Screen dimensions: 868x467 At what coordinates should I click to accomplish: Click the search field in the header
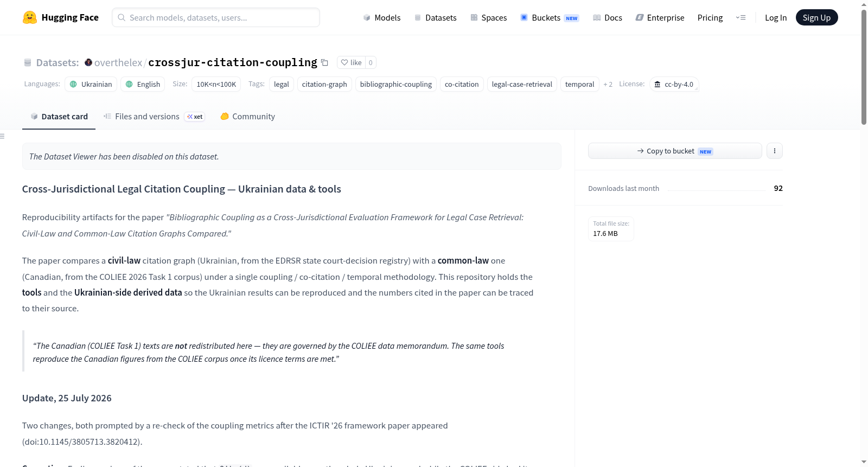point(216,17)
